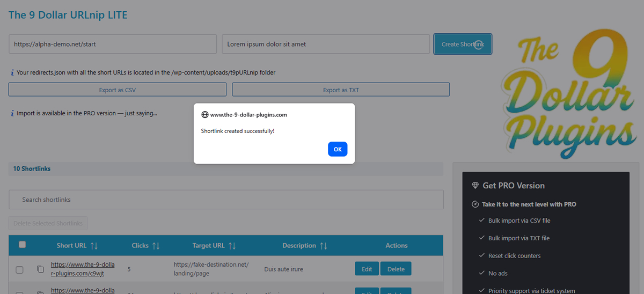Viewport: 644px width, 294px height.
Task: Click 'Priority support via ticket system' text
Action: pyautogui.click(x=532, y=291)
